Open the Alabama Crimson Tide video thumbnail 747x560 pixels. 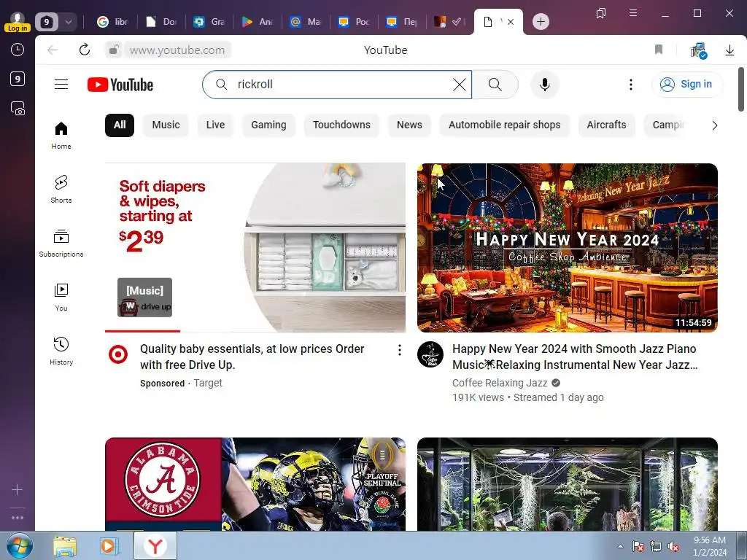255,484
